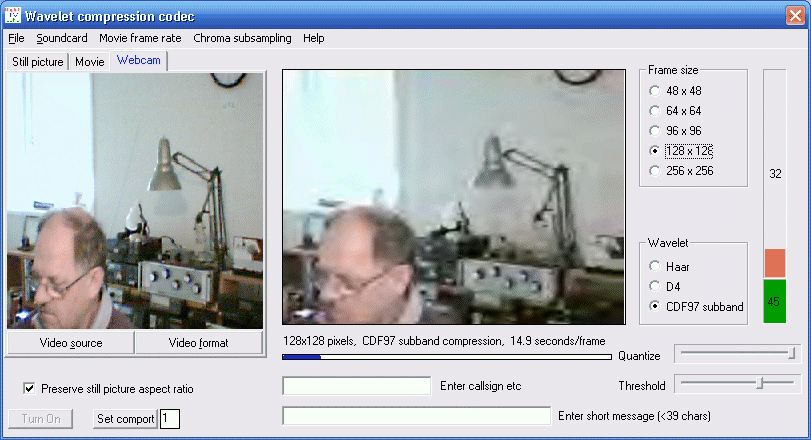Screen dimensions: 811x440
Task: Click the Set comport button
Action: point(126,418)
